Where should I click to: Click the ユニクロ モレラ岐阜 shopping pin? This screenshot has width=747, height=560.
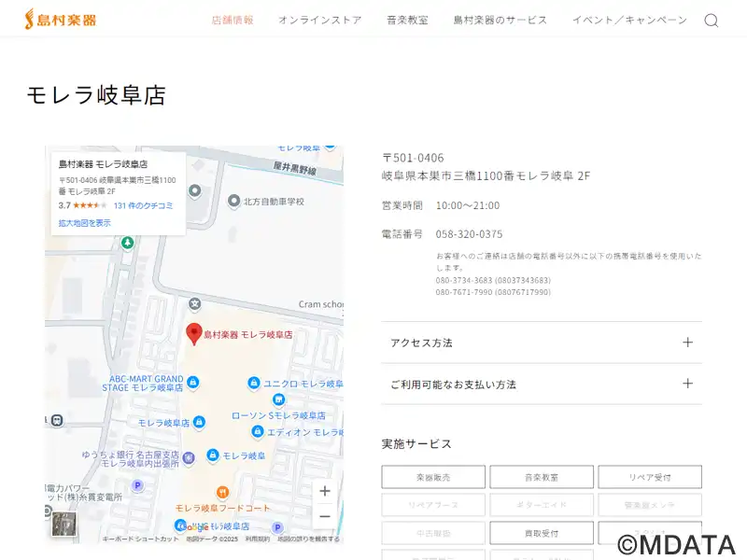(254, 383)
